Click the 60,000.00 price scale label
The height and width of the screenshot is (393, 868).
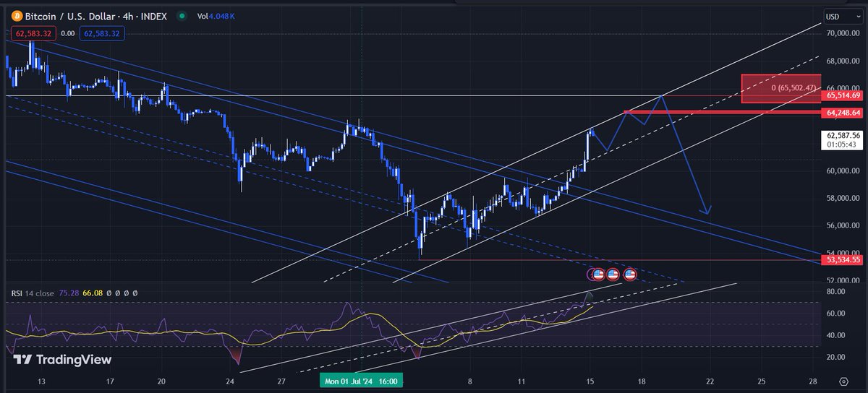(842, 170)
